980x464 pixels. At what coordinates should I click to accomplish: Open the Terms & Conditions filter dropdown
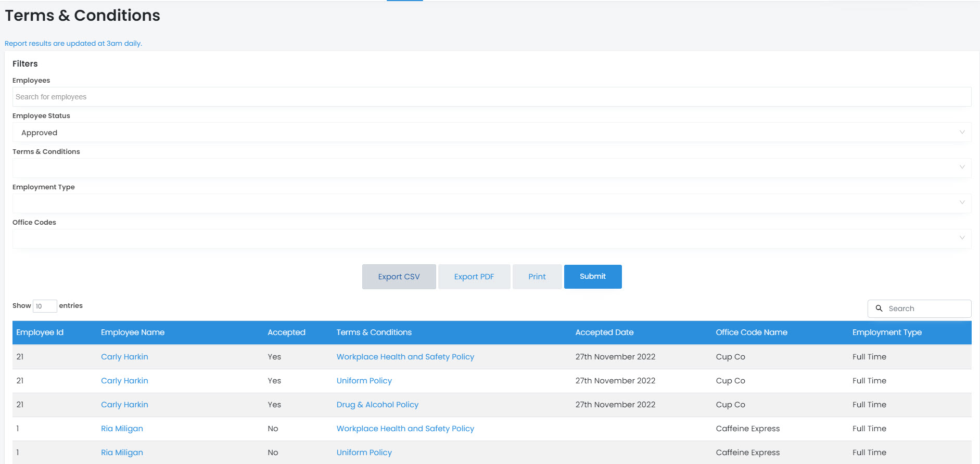(491, 168)
